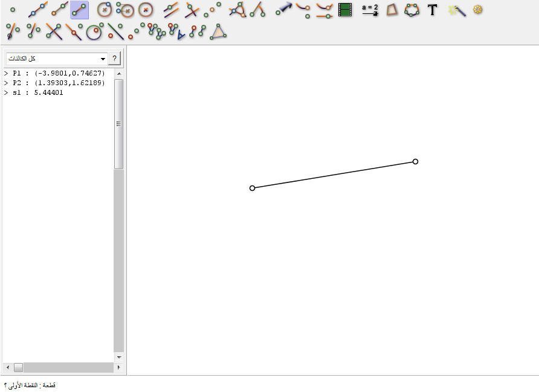Click the middle of segment s1
Screen dimensions: 539x392
334,175
